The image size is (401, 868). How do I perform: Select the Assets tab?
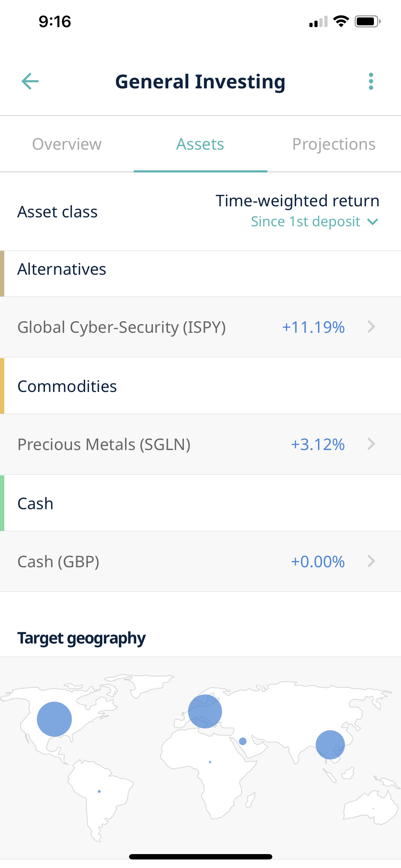pos(200,144)
